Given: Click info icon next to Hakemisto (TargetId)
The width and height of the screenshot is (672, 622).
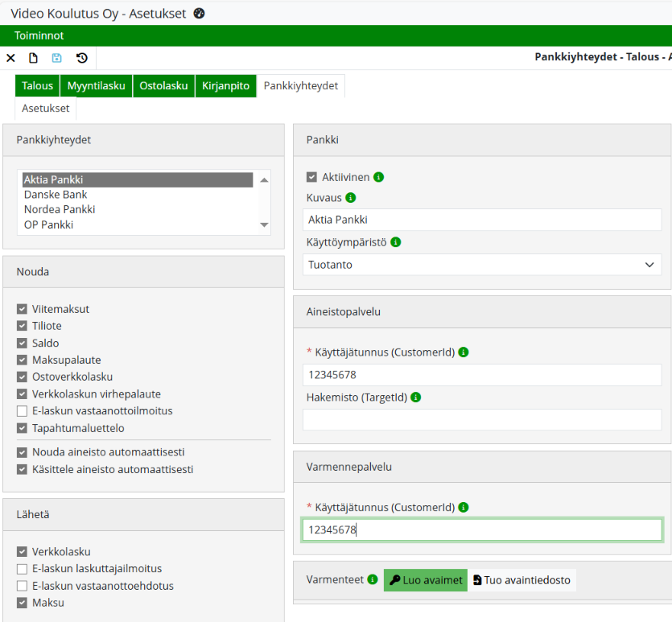Looking at the screenshot, I should tap(416, 397).
